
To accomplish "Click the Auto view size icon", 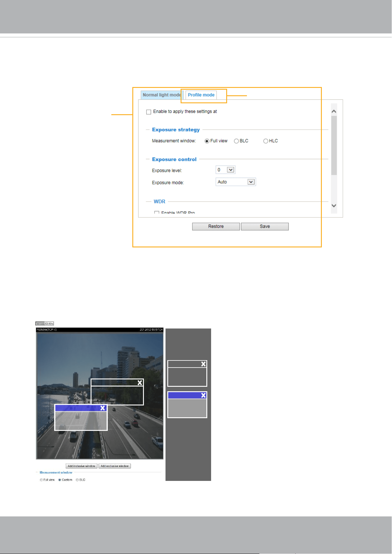I will (40, 323).
